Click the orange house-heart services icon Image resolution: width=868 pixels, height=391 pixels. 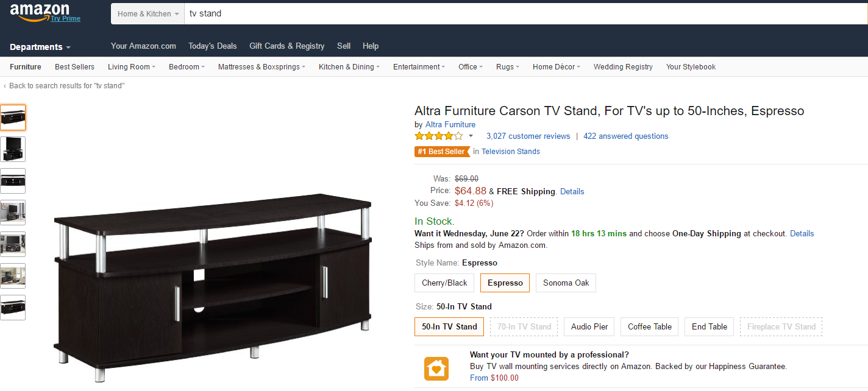pyautogui.click(x=436, y=368)
